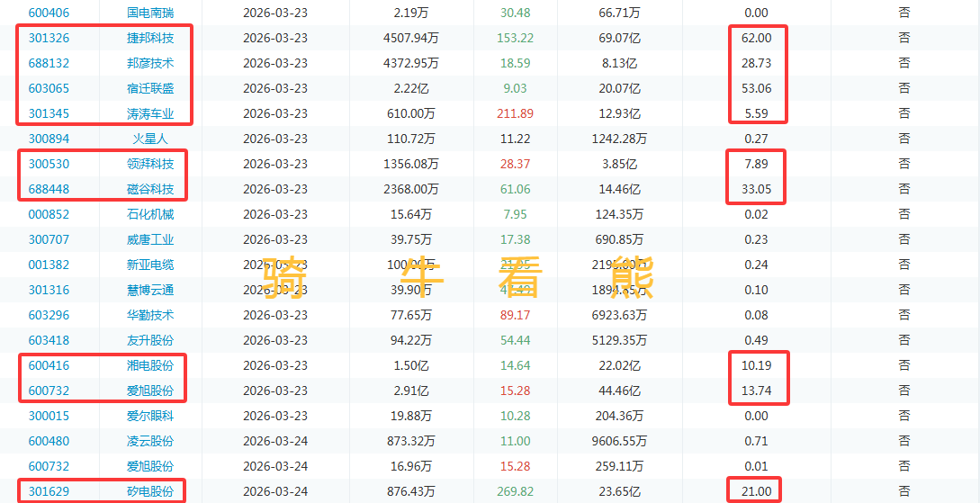Select the 慧博云通 stock name link
Image resolution: width=980 pixels, height=503 pixels.
150,290
